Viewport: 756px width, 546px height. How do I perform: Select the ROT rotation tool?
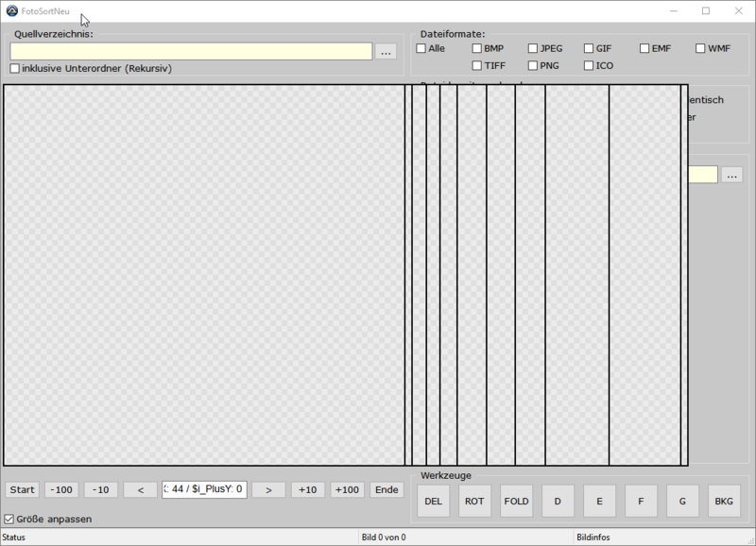474,501
